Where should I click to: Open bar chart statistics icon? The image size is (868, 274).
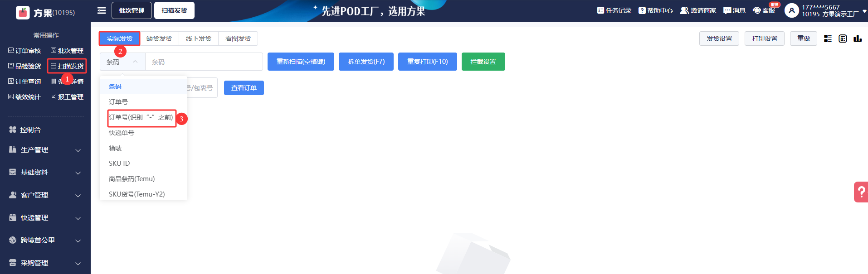coord(858,38)
